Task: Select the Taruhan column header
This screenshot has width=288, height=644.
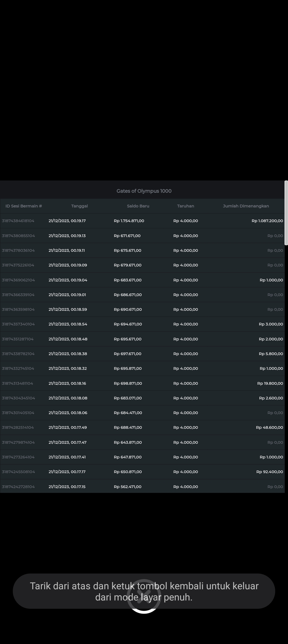Action: pos(186,206)
